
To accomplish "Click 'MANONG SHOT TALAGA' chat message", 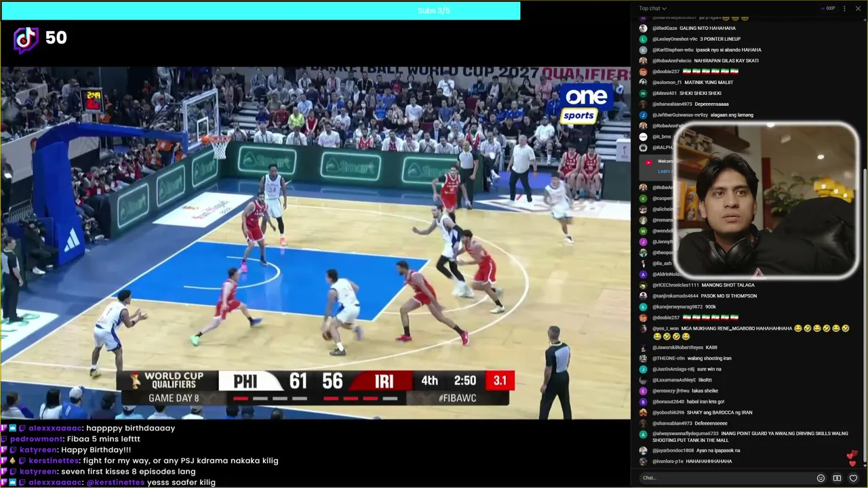I will pyautogui.click(x=728, y=285).
